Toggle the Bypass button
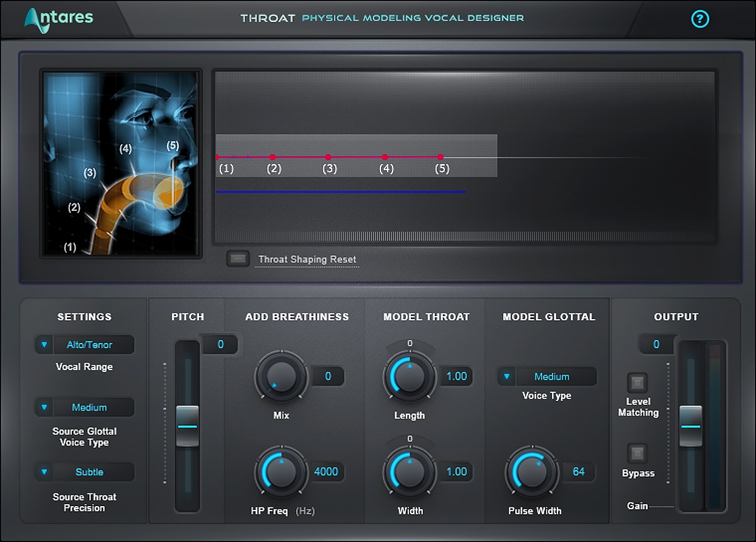The image size is (756, 542). [x=637, y=453]
